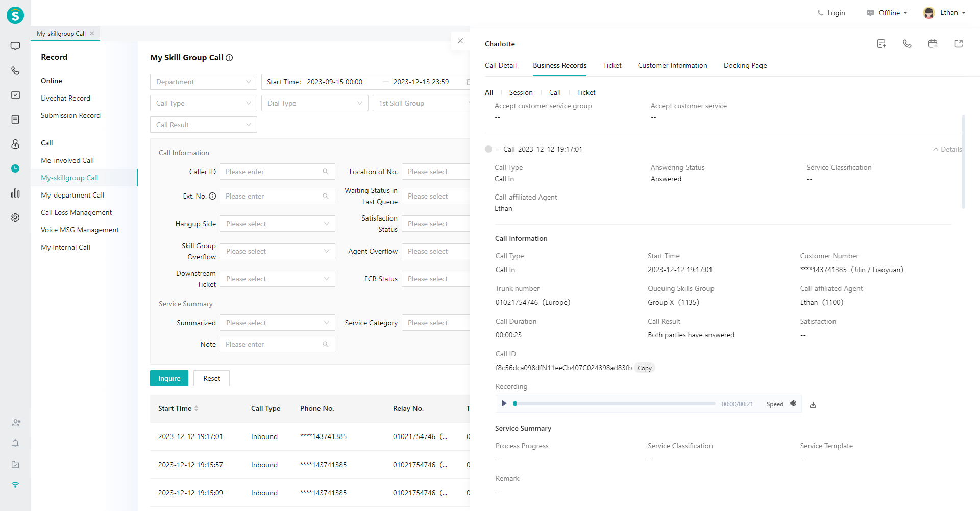Open My Internal Call

tap(65, 247)
